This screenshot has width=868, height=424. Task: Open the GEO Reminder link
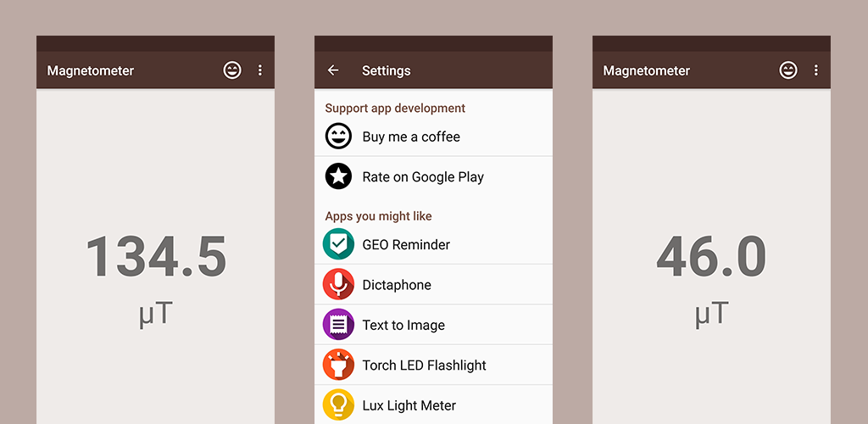click(x=433, y=245)
